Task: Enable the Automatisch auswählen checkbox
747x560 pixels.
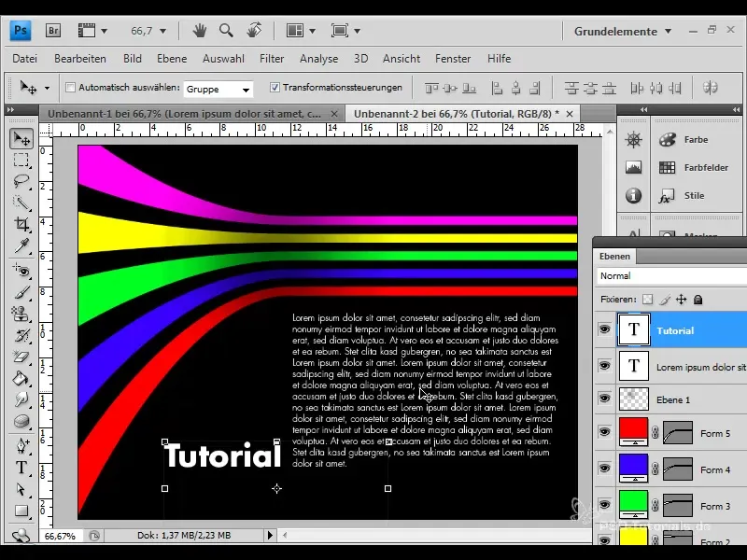Action: 71,88
